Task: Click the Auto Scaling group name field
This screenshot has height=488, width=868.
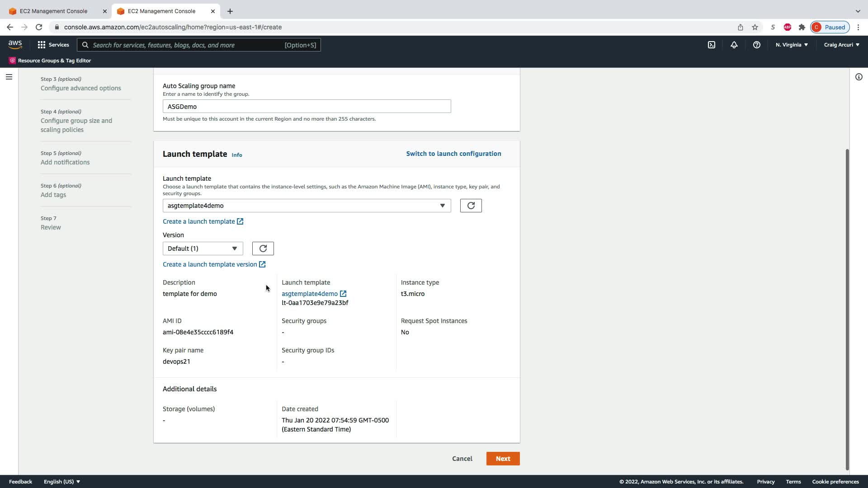Action: click(307, 107)
